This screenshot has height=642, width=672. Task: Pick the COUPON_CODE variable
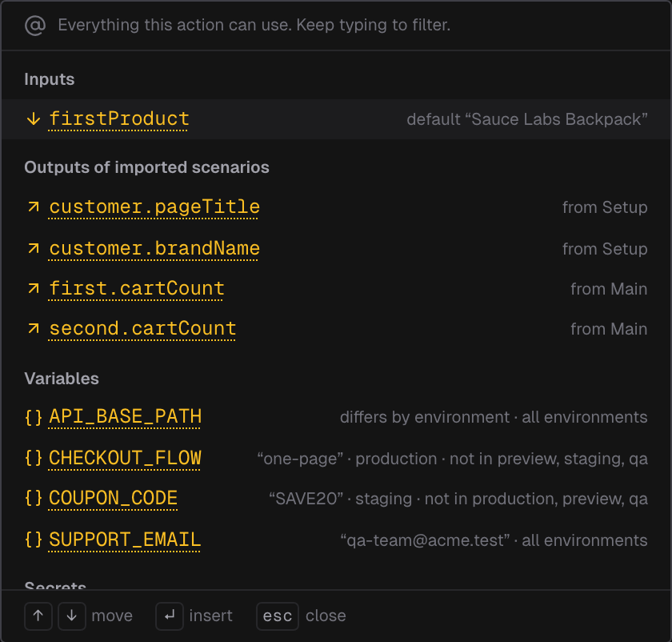pyautogui.click(x=336, y=499)
